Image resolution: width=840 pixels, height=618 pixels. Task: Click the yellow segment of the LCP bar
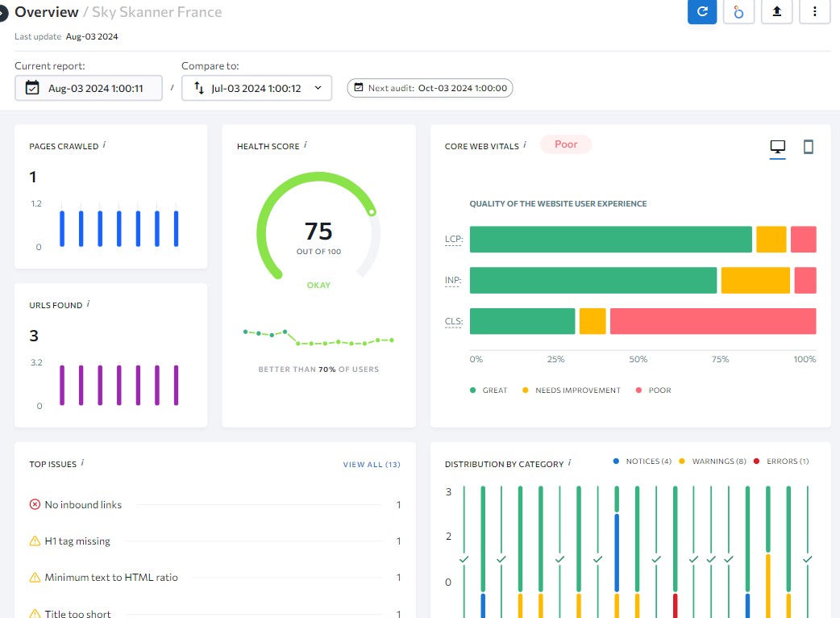tap(771, 239)
